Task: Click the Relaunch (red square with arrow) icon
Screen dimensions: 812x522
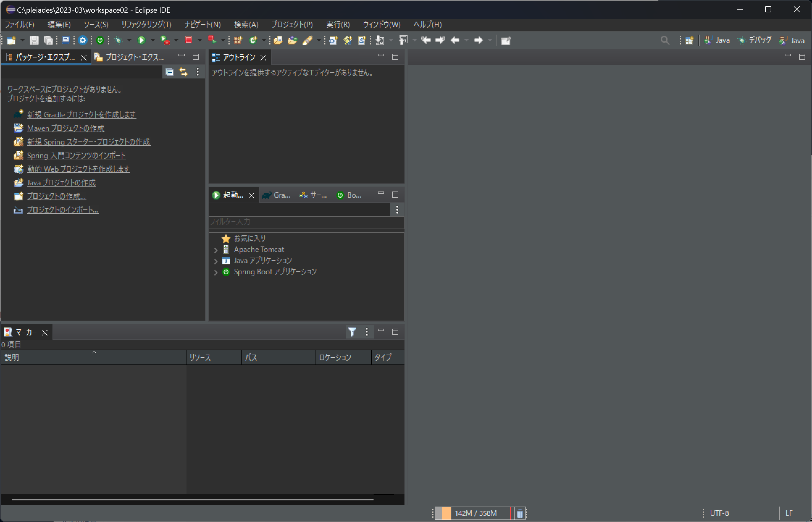Action: 212,40
